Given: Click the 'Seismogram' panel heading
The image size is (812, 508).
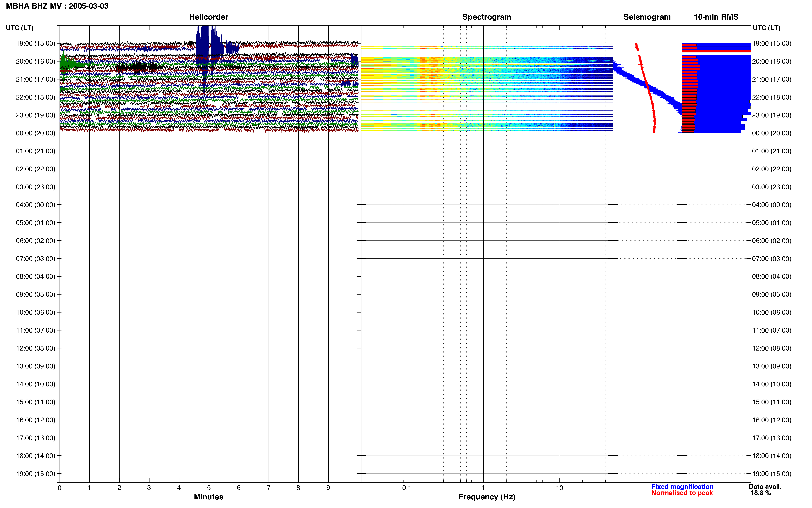Looking at the screenshot, I should 647,17.
